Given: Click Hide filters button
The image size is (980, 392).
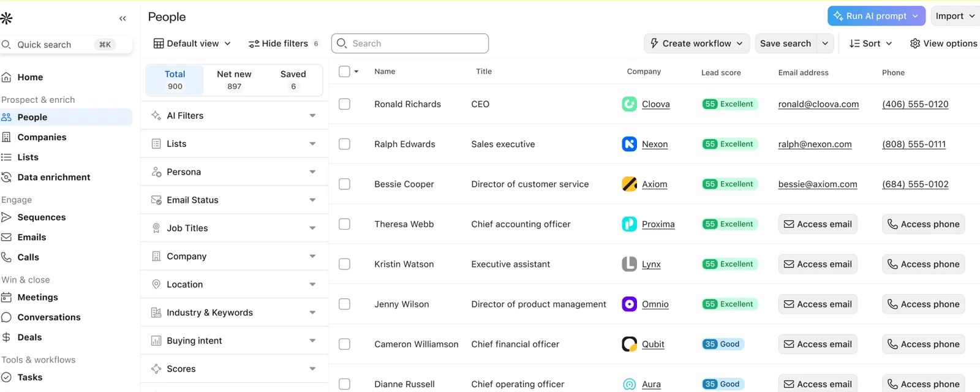Looking at the screenshot, I should 284,43.
